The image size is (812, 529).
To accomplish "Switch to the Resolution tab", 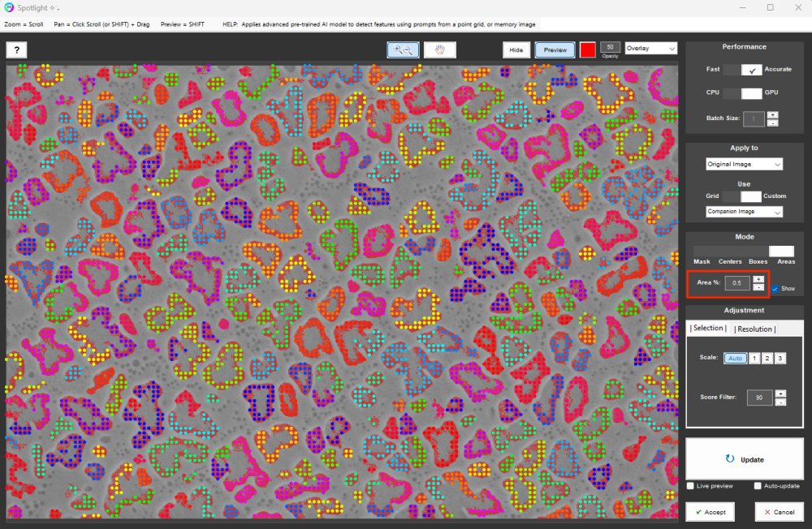I will pyautogui.click(x=754, y=329).
